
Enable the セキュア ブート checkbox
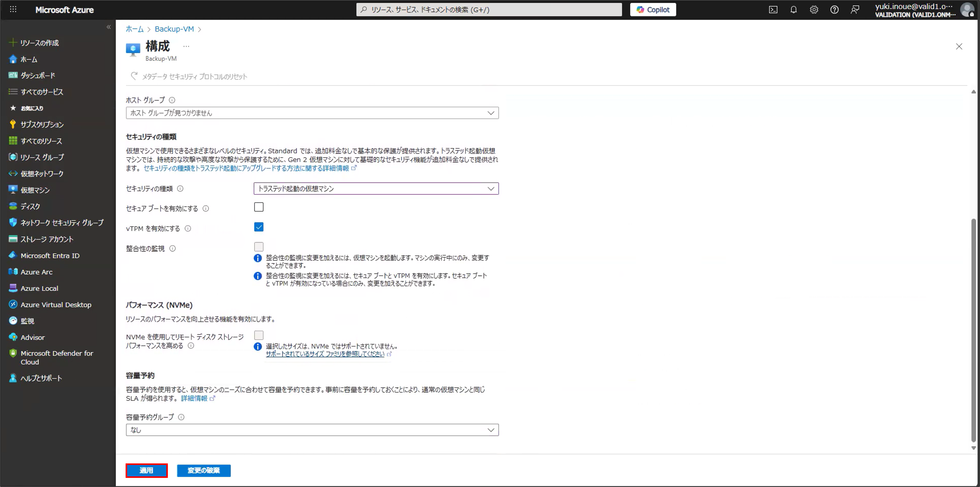point(259,207)
